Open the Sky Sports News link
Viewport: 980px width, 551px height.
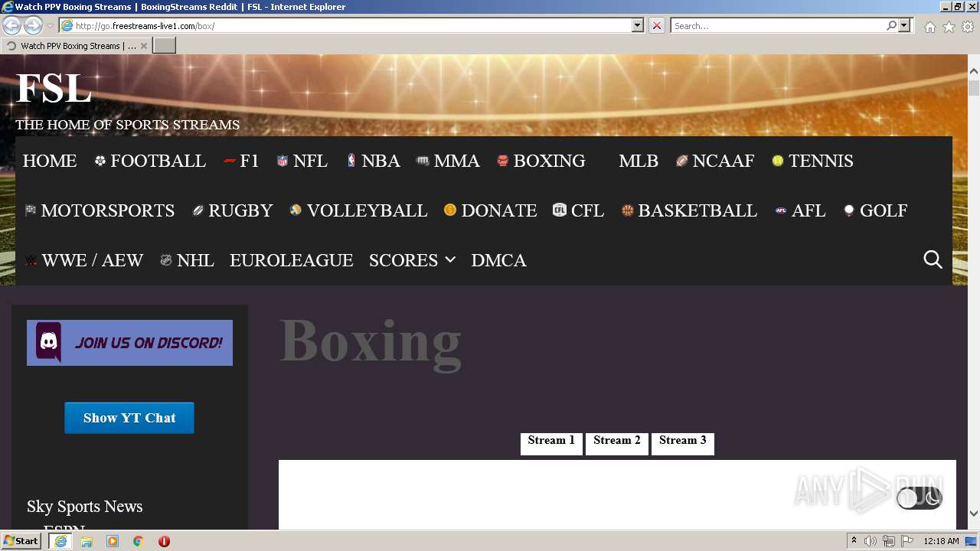tap(85, 507)
